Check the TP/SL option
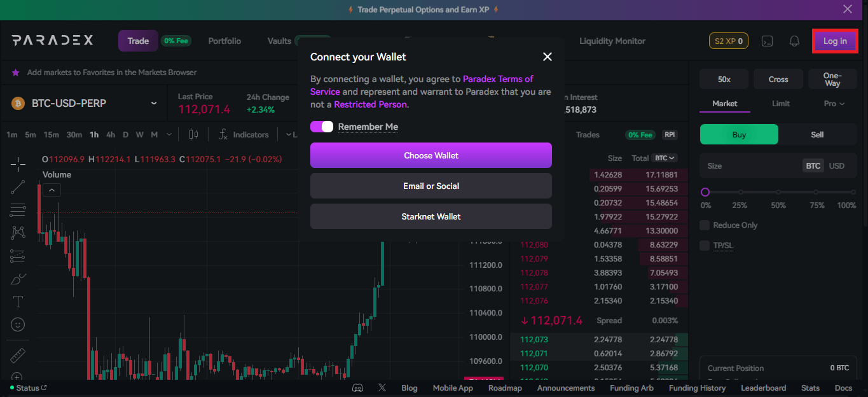This screenshot has height=397, width=868. point(705,246)
